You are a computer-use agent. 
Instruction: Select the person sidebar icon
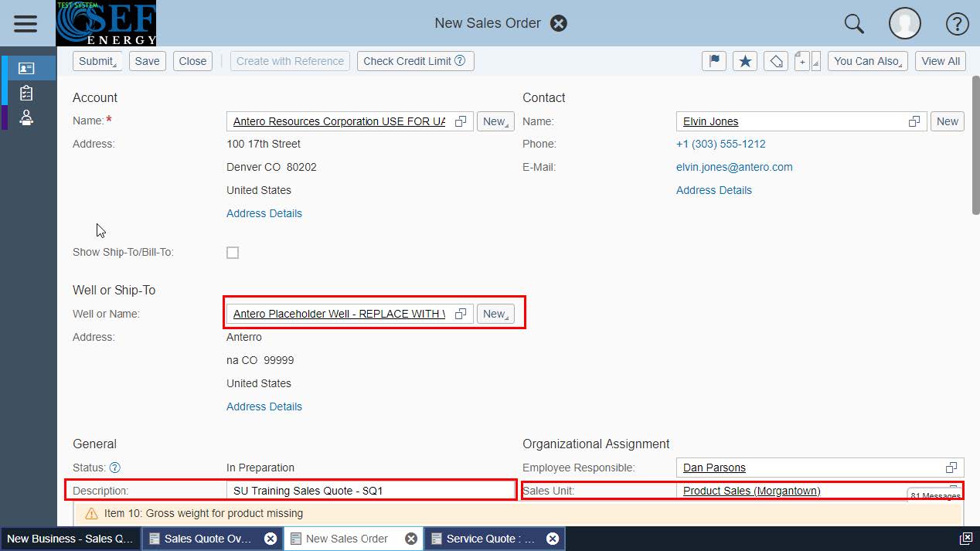pos(26,117)
